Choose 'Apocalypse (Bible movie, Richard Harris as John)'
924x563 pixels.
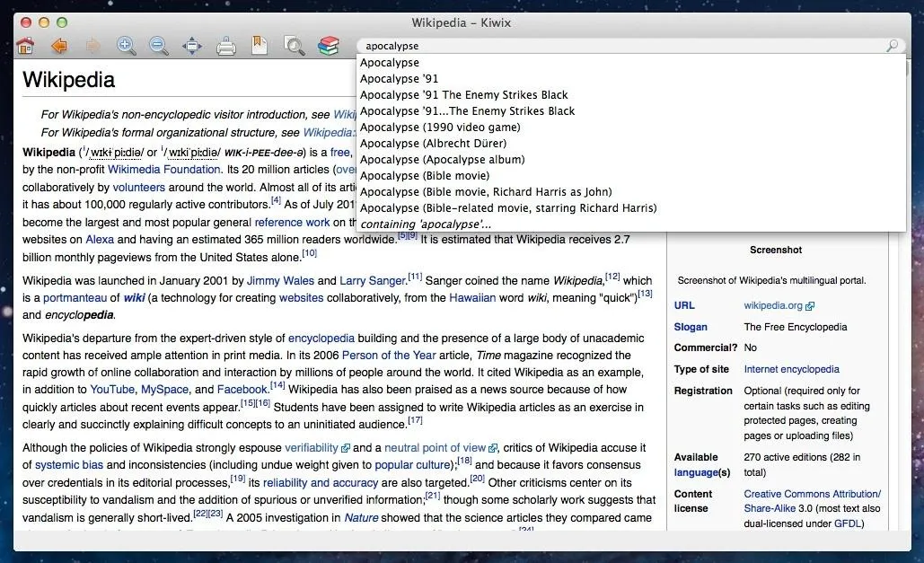631,192
